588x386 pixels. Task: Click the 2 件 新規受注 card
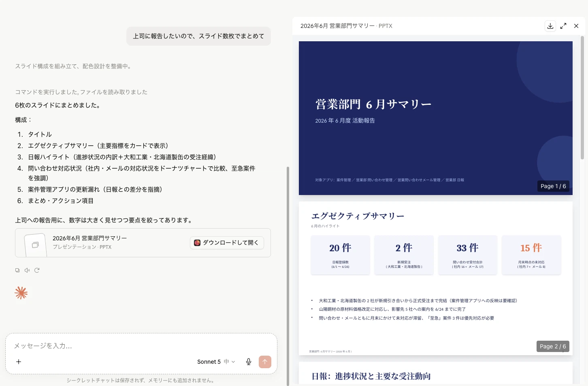(x=404, y=255)
